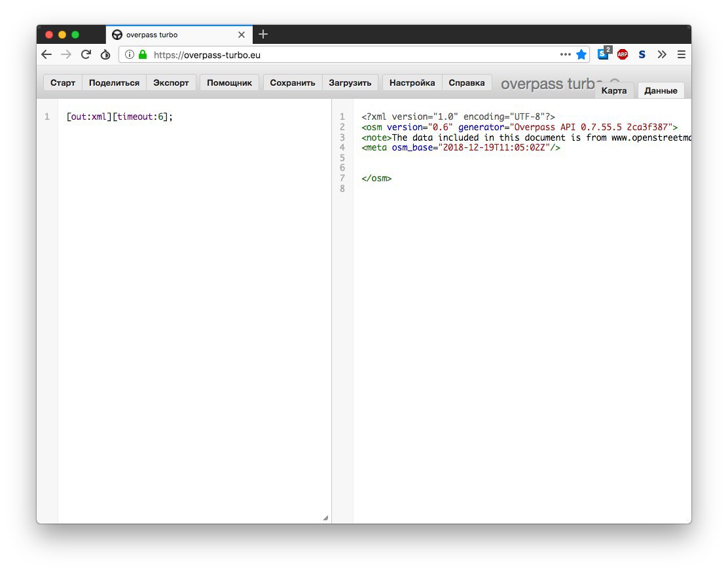Viewport: 728px width, 572px height.
Task: Click the <meta osm_base= line
Action: coord(461,148)
